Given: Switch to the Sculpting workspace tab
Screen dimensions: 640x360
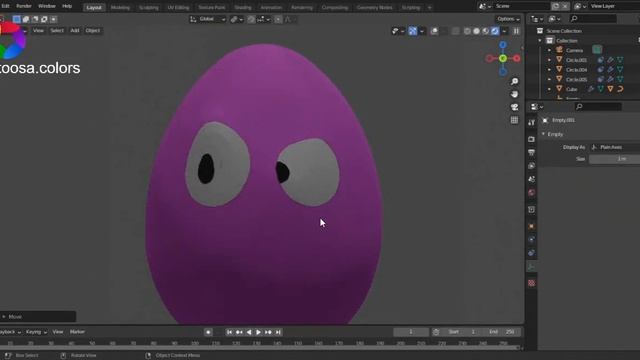Looking at the screenshot, I should pyautogui.click(x=149, y=7).
